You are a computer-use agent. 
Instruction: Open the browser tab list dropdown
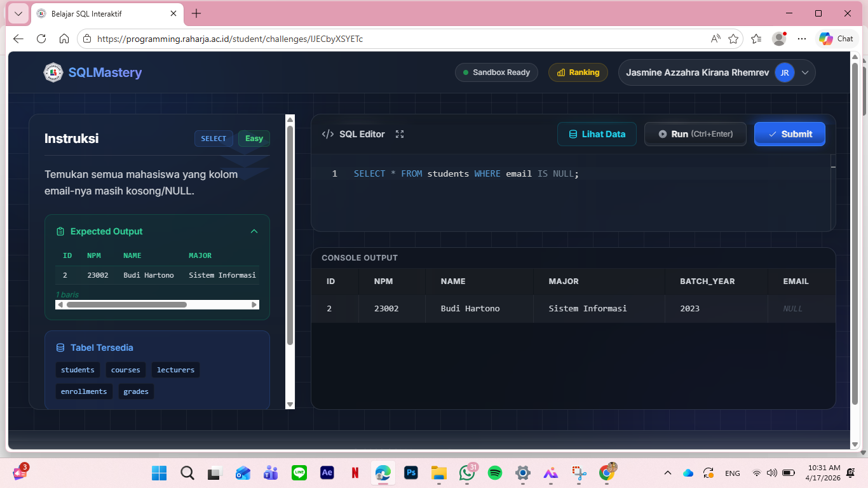(x=18, y=13)
